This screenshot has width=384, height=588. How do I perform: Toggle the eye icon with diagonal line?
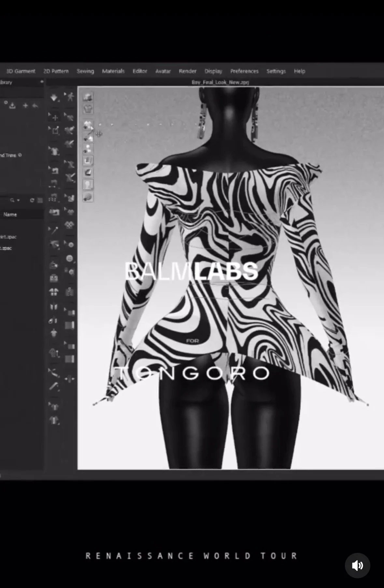pos(88,137)
